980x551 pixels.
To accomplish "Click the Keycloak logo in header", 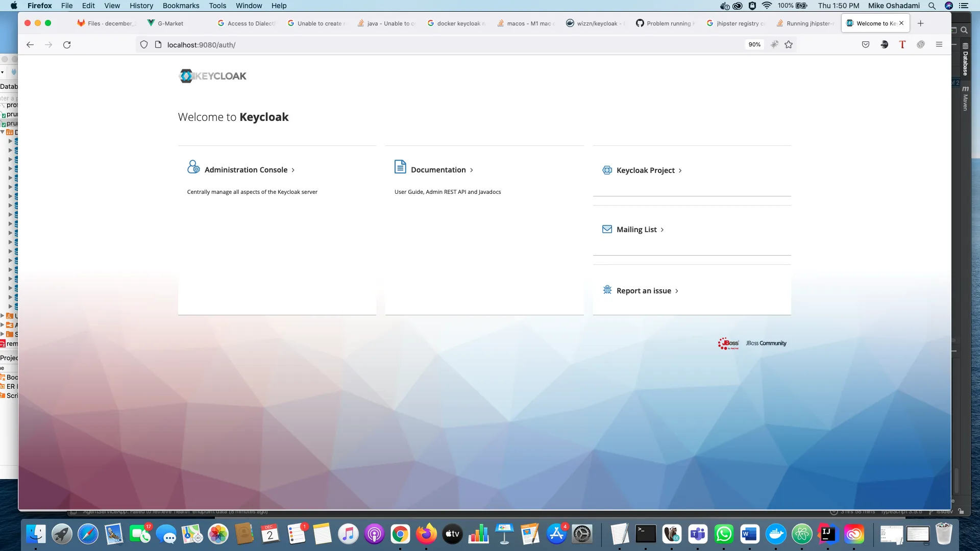I will tap(212, 76).
